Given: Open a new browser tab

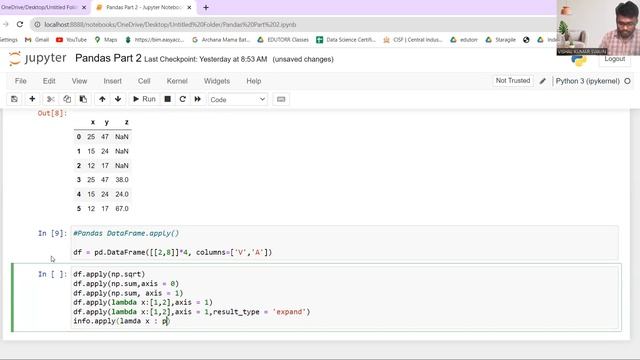Looking at the screenshot, I should pyautogui.click(x=206, y=7).
